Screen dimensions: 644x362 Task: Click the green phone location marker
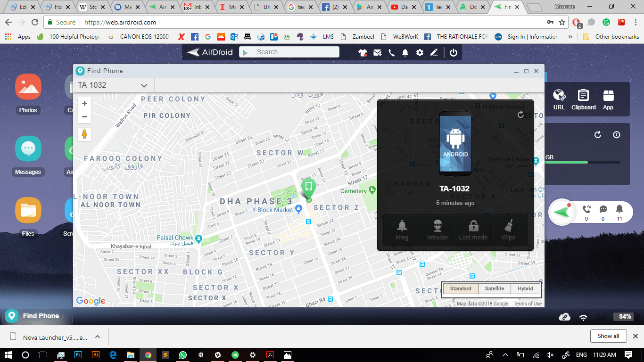pos(308,189)
